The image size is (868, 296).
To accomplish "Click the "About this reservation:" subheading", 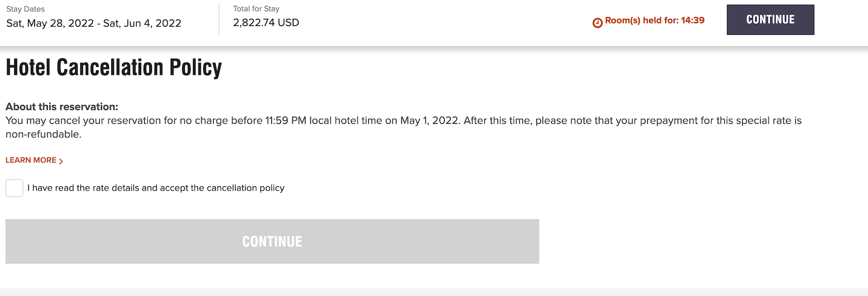I will click(x=62, y=107).
